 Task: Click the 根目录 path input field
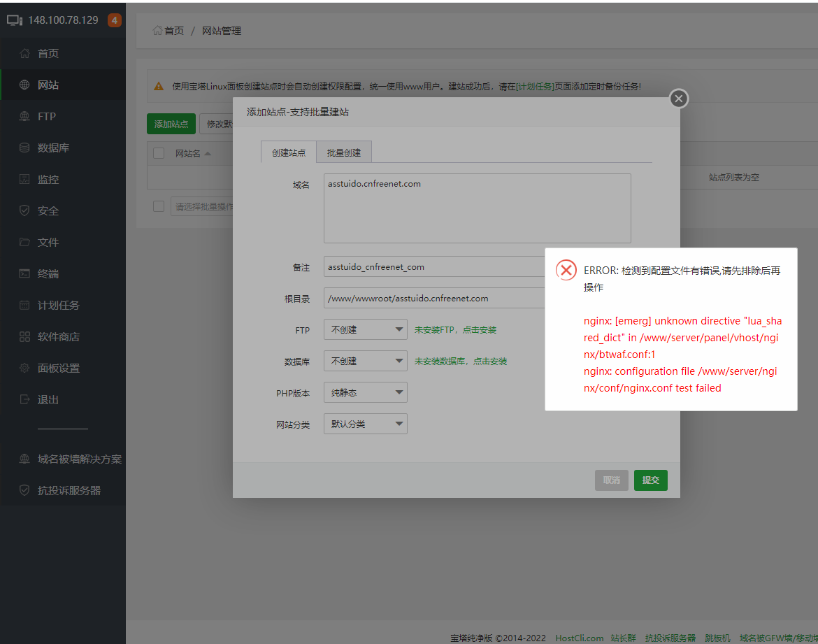(x=434, y=298)
